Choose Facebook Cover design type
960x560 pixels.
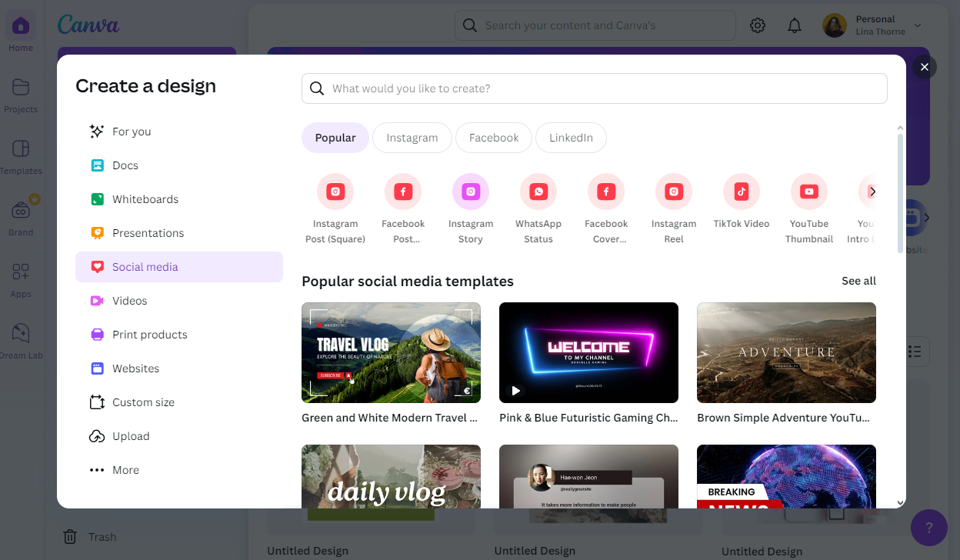point(606,208)
